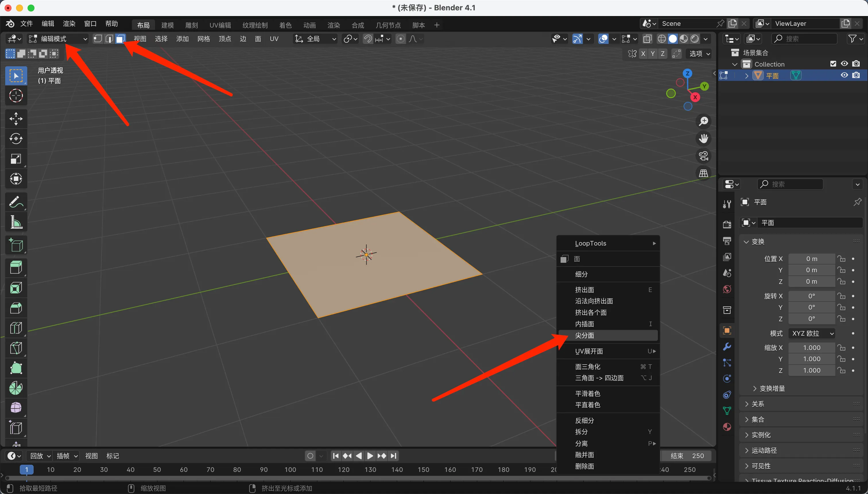Select the Rotate tool
Image resolution: width=868 pixels, height=494 pixels.
[x=16, y=139]
